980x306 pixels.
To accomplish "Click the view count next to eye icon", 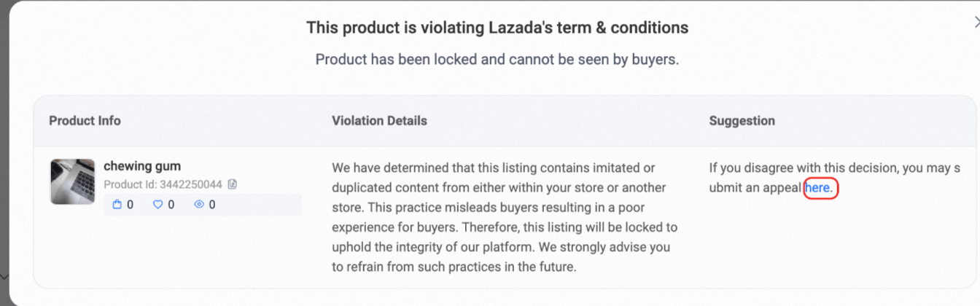I will [212, 205].
